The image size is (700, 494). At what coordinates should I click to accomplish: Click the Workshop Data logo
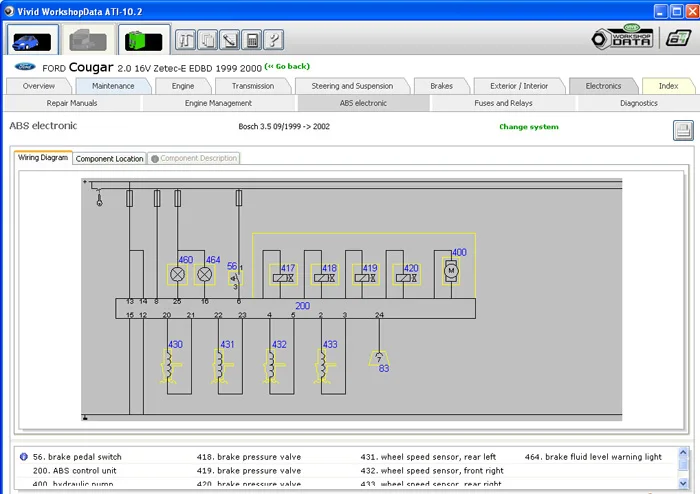622,37
